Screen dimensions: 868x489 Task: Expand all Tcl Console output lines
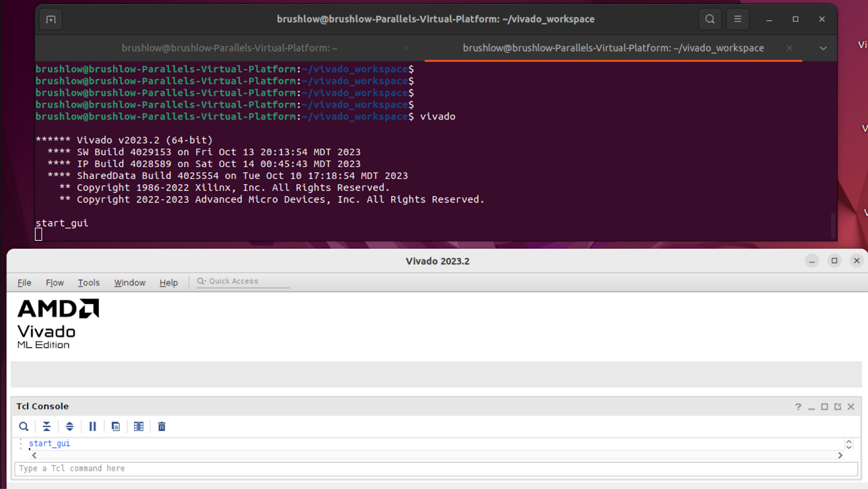pyautogui.click(x=69, y=427)
